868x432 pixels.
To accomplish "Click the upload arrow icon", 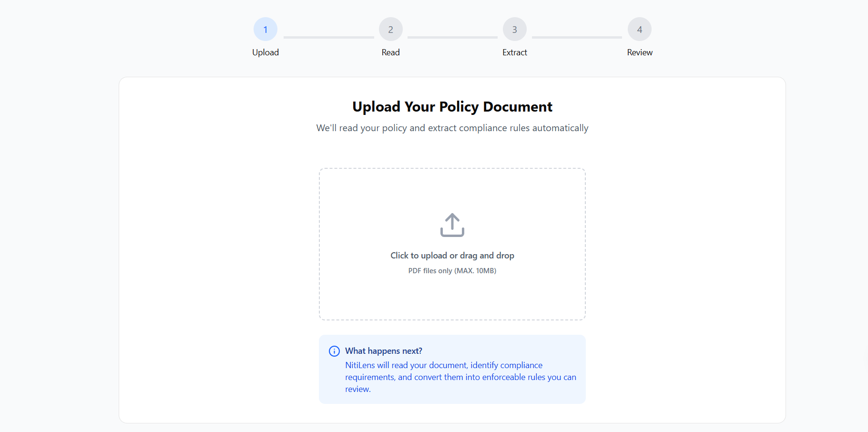I will (452, 225).
